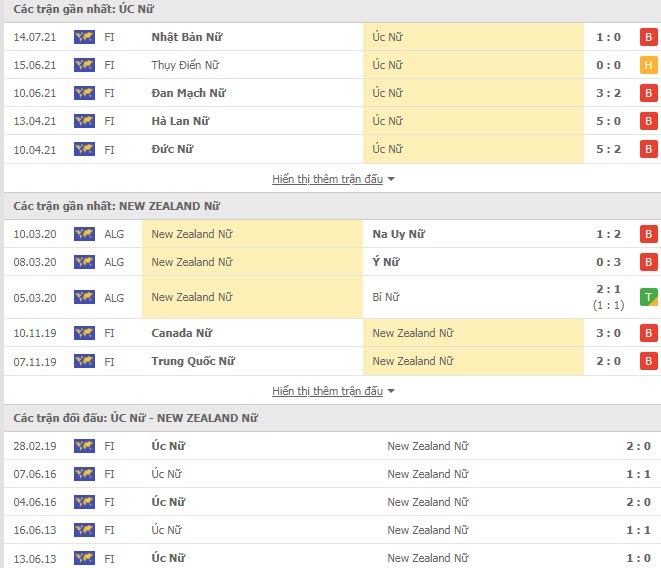Click the orange H badge for Thụy Điển Nữ match
Viewport: 661px width, 568px height.
(x=649, y=65)
